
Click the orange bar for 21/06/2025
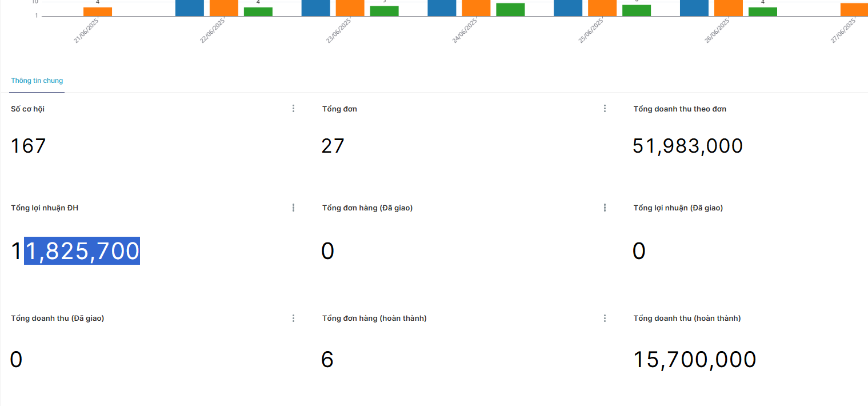[98, 11]
